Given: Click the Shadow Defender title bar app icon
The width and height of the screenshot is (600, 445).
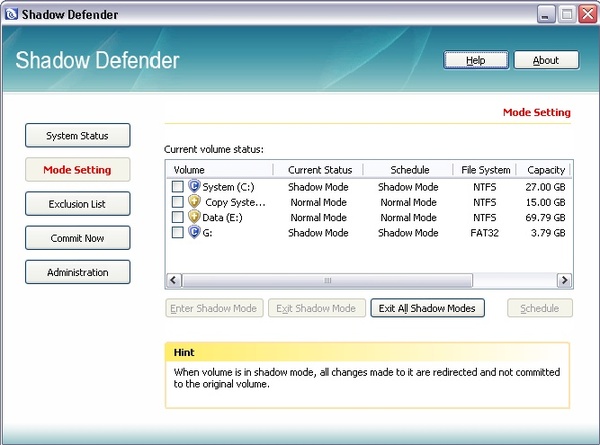Looking at the screenshot, I should [x=11, y=14].
